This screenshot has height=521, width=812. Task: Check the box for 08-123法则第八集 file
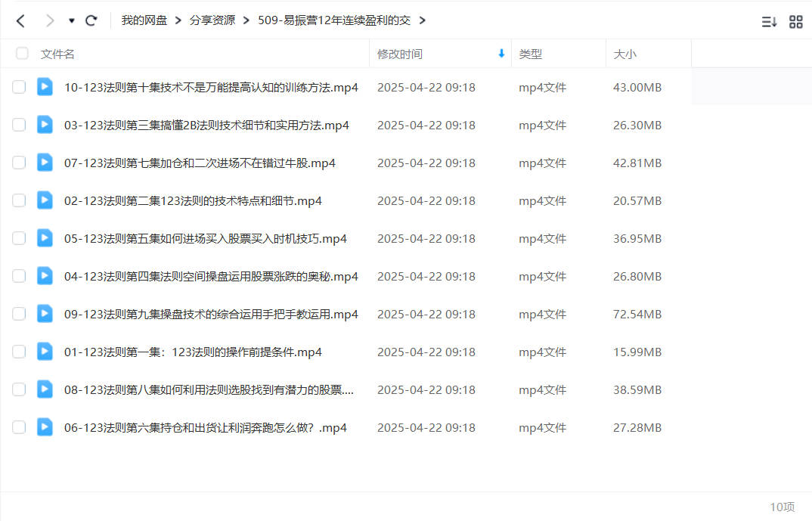click(x=19, y=389)
